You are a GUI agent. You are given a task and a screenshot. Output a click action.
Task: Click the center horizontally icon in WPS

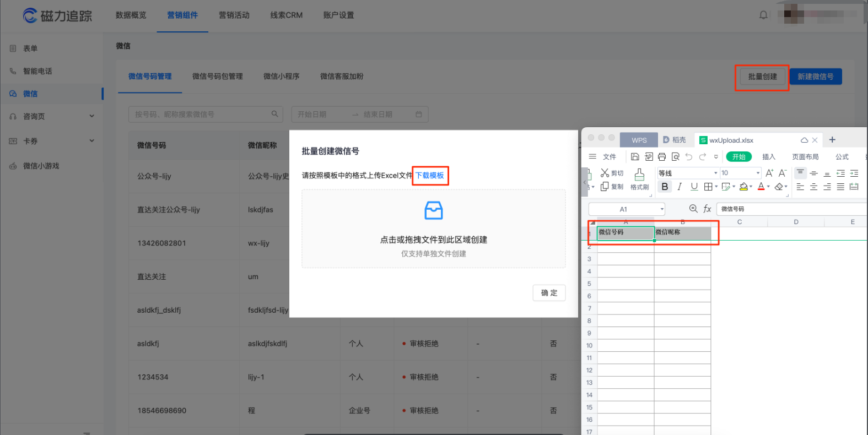tap(813, 187)
